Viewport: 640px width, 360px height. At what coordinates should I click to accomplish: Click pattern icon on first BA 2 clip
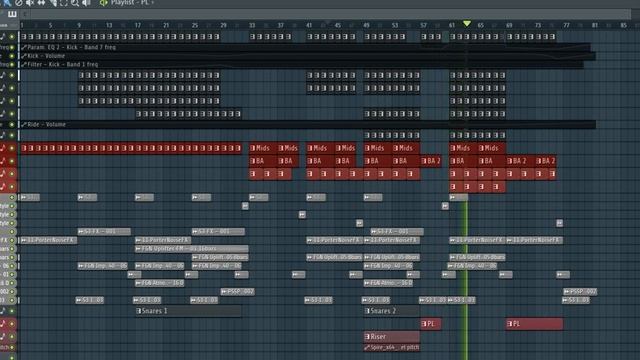(x=424, y=161)
